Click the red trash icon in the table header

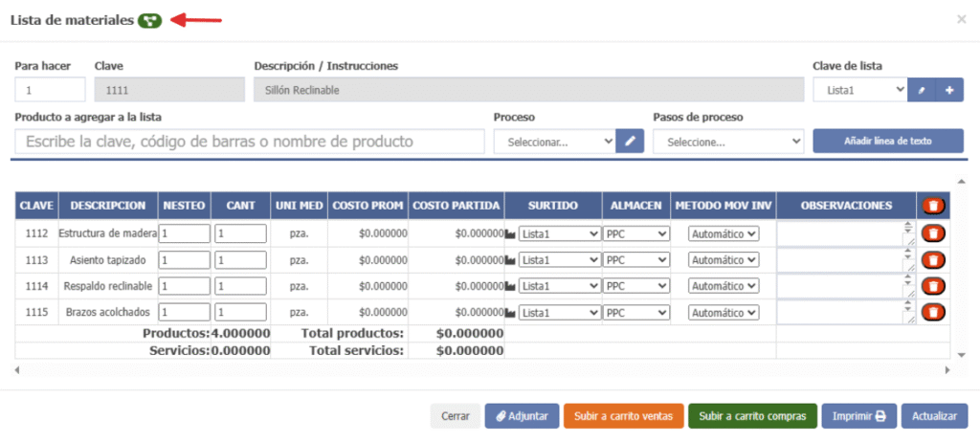[933, 206]
